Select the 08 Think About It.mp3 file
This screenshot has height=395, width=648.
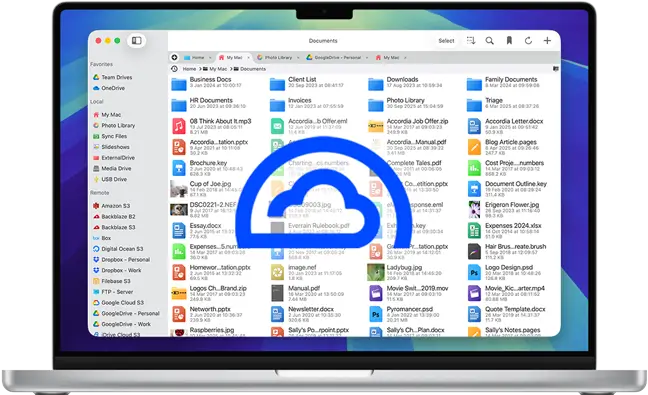tap(211, 126)
